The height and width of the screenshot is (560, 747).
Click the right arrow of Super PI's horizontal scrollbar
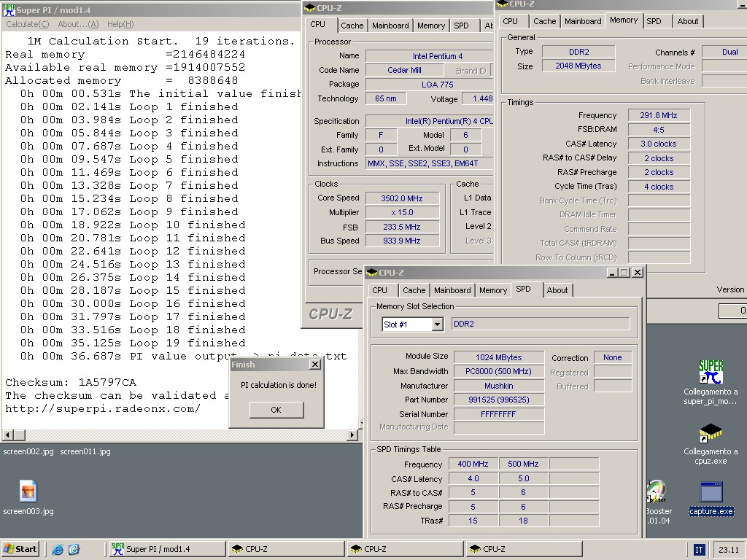point(352,435)
